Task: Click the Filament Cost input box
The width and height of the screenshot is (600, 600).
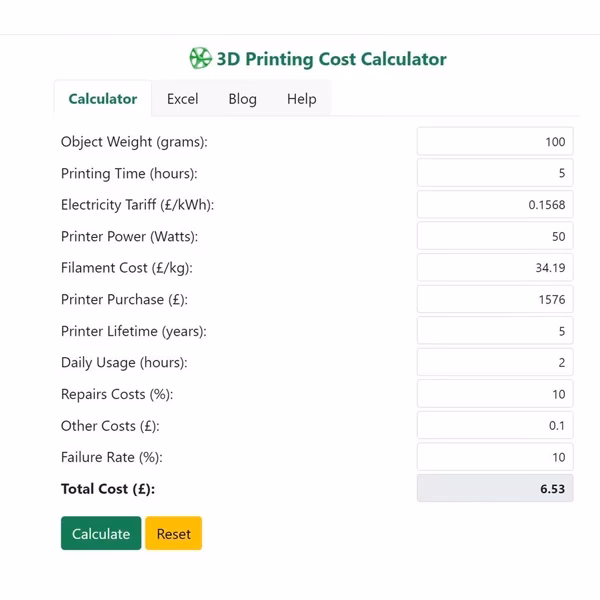Action: (494, 268)
